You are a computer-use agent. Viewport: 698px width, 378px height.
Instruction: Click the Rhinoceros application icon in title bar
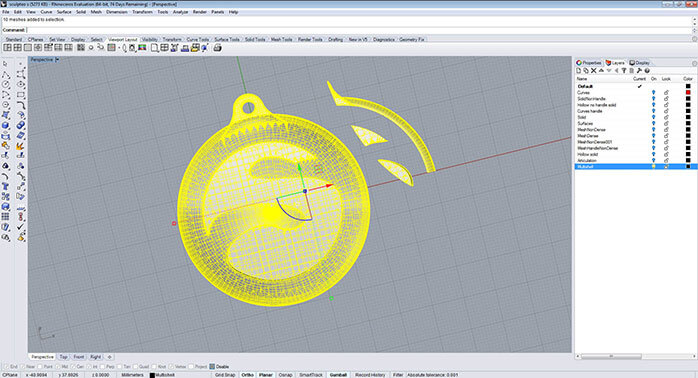click(x=4, y=4)
